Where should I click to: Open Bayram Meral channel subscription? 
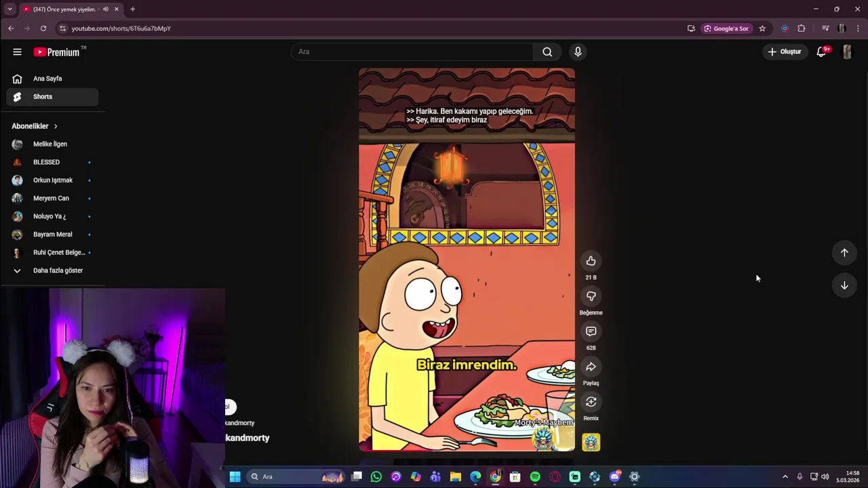(52, 235)
